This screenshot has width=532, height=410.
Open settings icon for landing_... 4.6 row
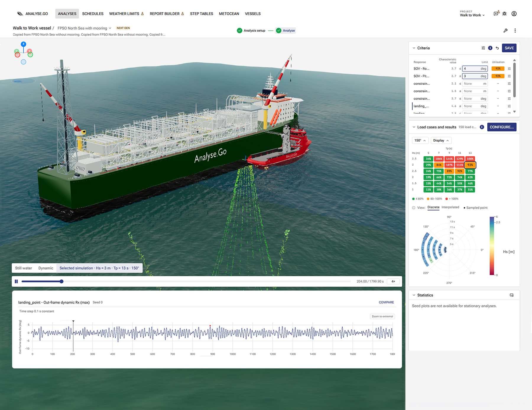click(x=509, y=106)
